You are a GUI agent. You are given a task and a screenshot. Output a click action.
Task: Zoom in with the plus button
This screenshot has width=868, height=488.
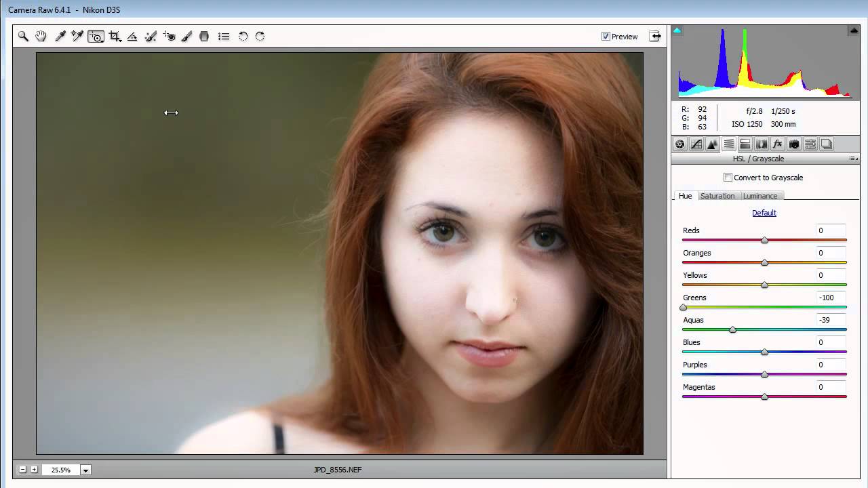point(34,470)
